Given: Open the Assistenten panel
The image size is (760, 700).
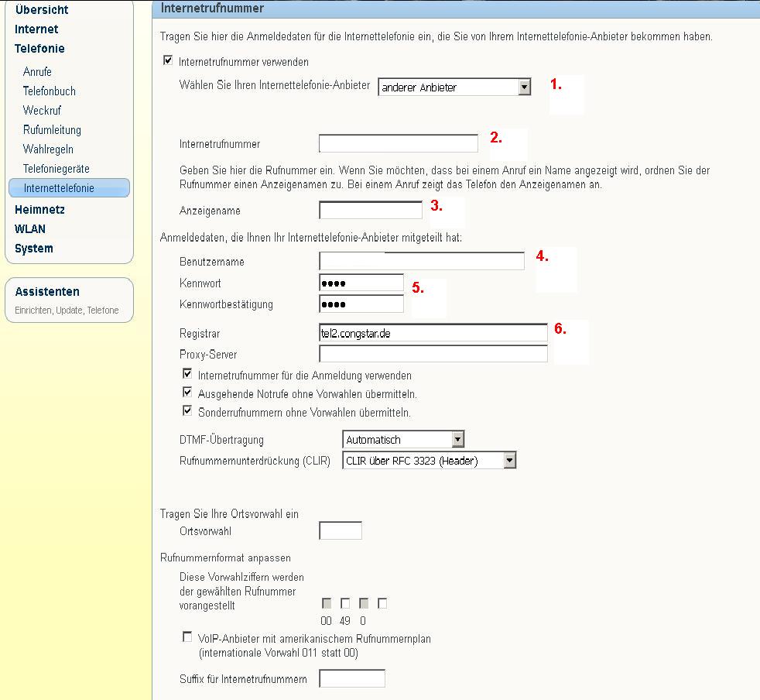Looking at the screenshot, I should (47, 292).
